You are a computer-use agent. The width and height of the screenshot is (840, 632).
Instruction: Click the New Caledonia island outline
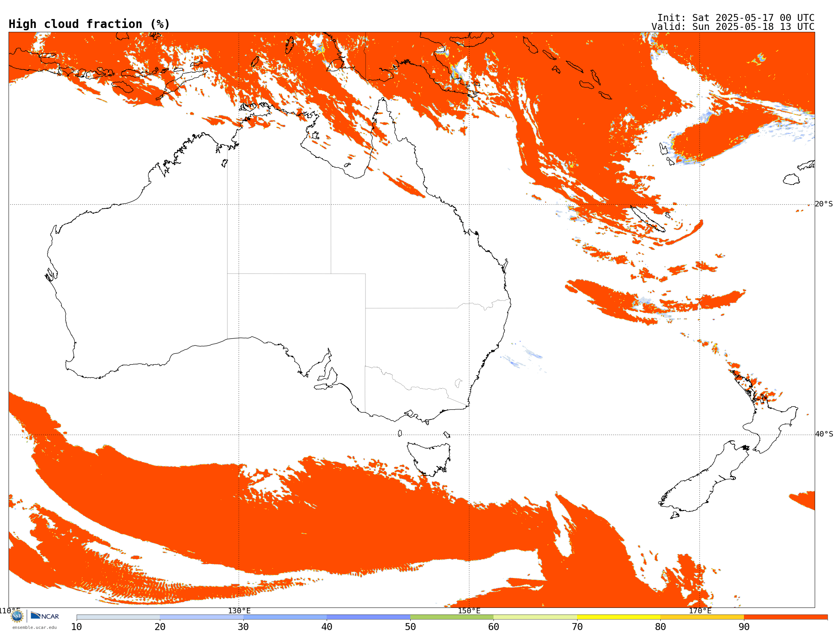(x=647, y=219)
